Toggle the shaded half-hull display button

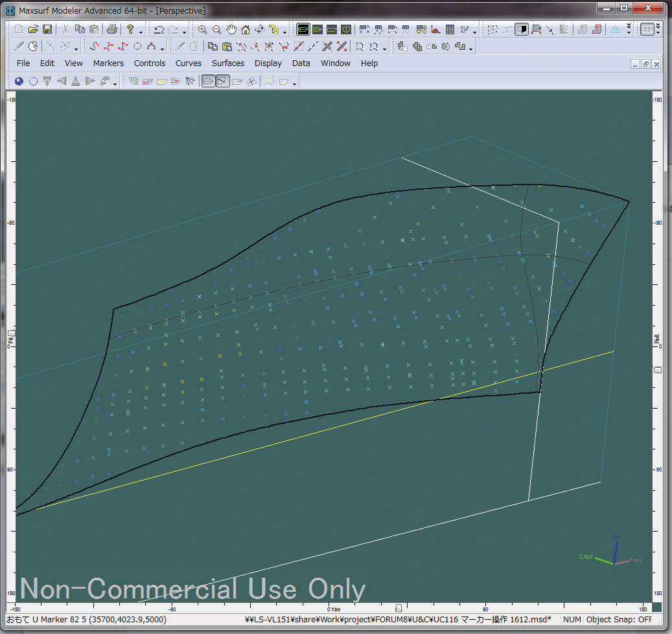pyautogui.click(x=522, y=30)
